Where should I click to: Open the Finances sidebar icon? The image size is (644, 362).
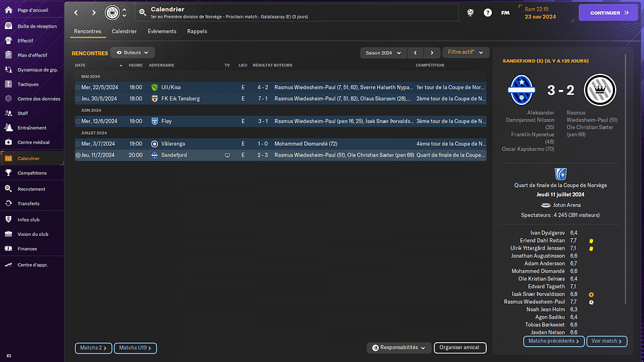(8, 249)
